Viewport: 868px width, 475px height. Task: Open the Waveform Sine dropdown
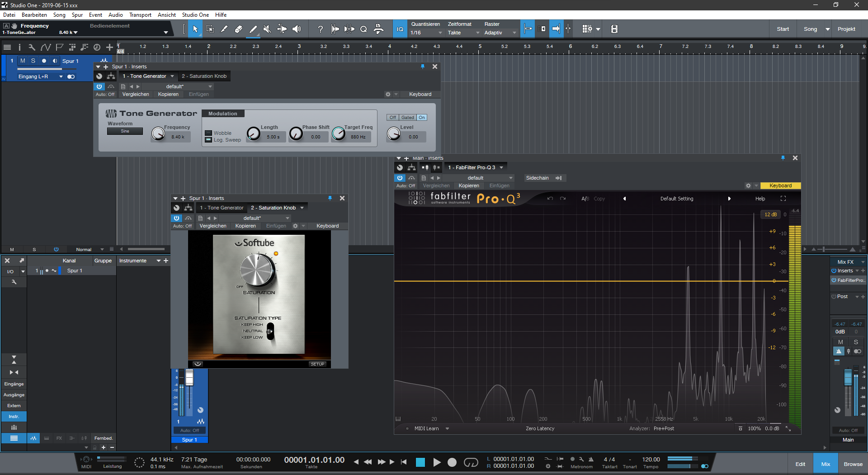(125, 131)
